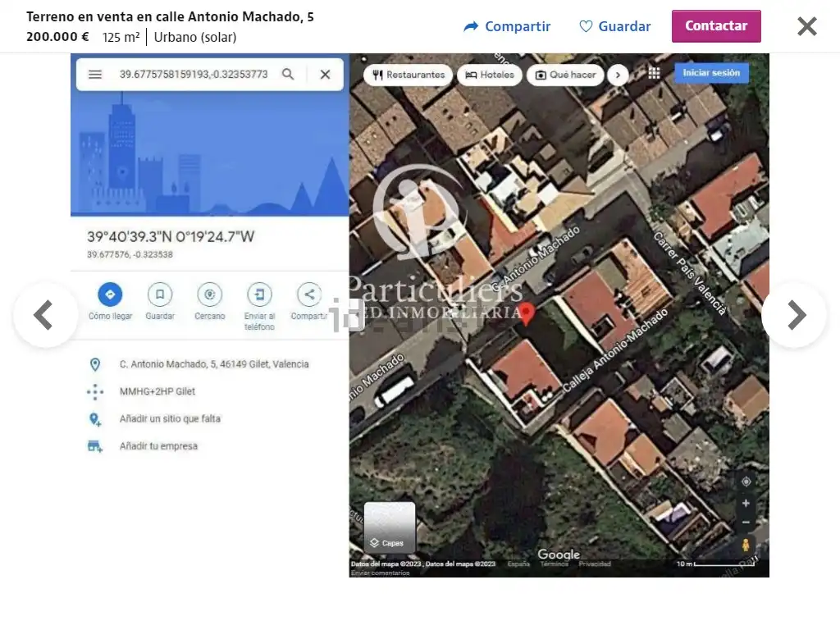
Task: Click decimal coordinates 39.677576, -0.323538
Action: (x=130, y=254)
